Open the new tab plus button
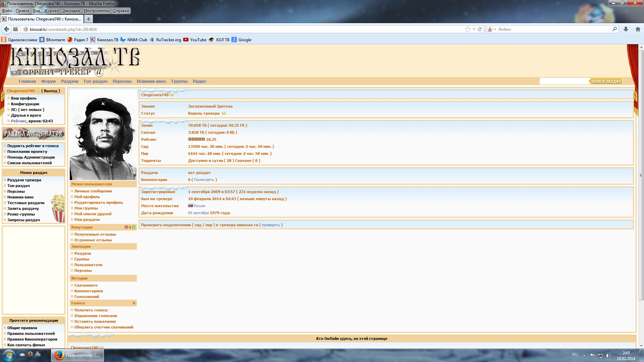Screen dimensions: 644x362 click(x=88, y=19)
